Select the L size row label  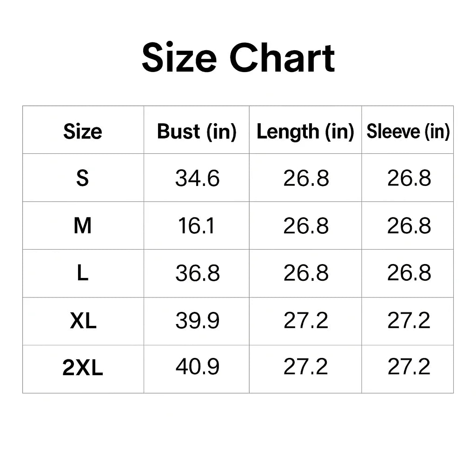pos(82,273)
